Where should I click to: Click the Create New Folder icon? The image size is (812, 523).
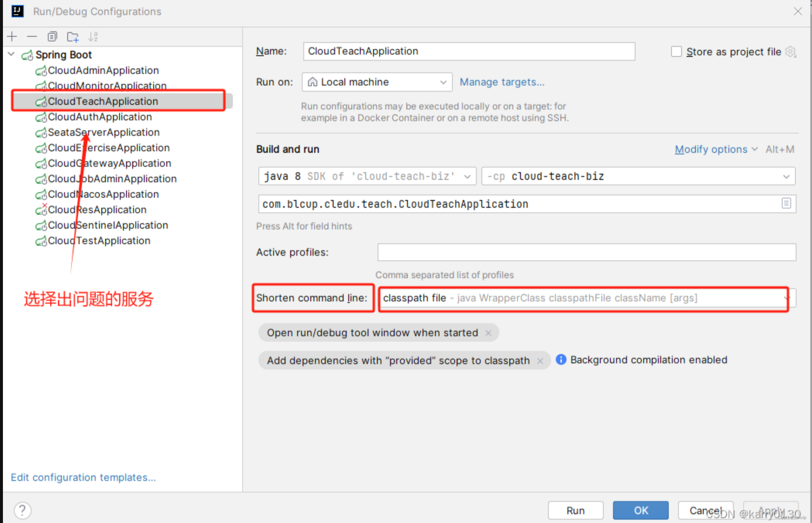click(73, 37)
